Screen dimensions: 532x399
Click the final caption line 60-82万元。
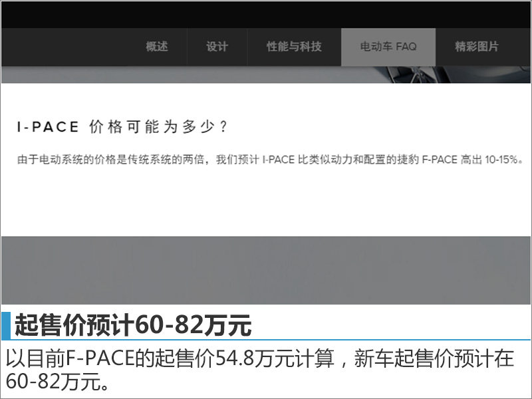pos(57,380)
